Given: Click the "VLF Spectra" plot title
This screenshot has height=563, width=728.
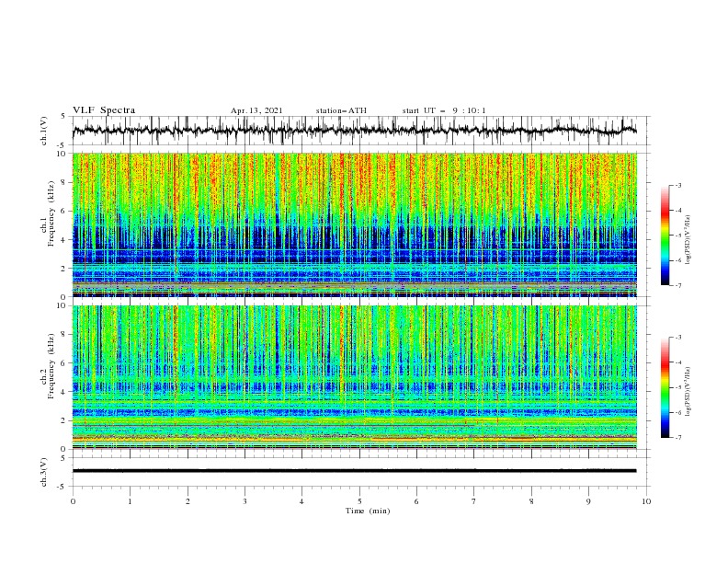Looking at the screenshot, I should pyautogui.click(x=104, y=110).
